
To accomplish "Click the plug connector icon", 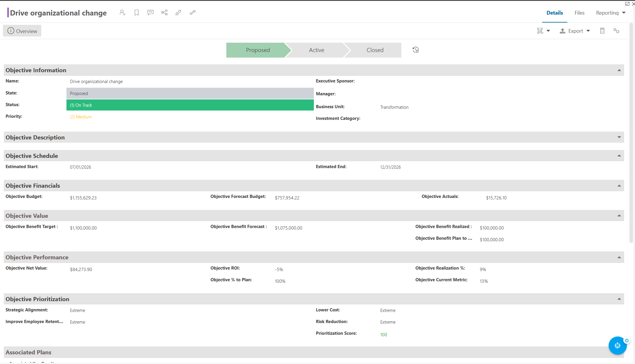I will point(178,13).
